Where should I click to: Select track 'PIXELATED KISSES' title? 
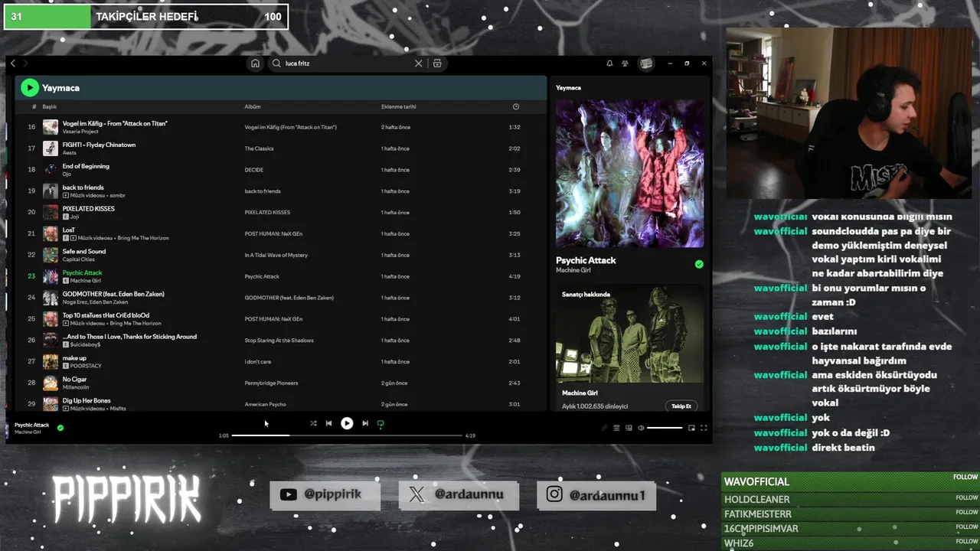tap(89, 209)
